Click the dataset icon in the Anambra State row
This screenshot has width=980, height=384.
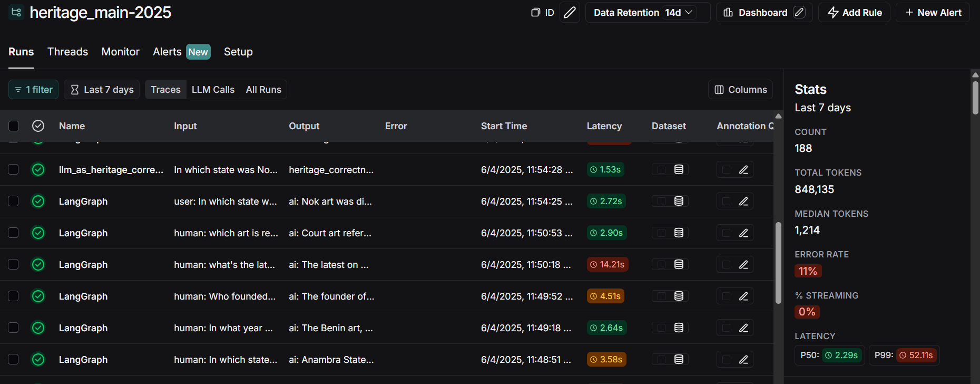pos(679,360)
